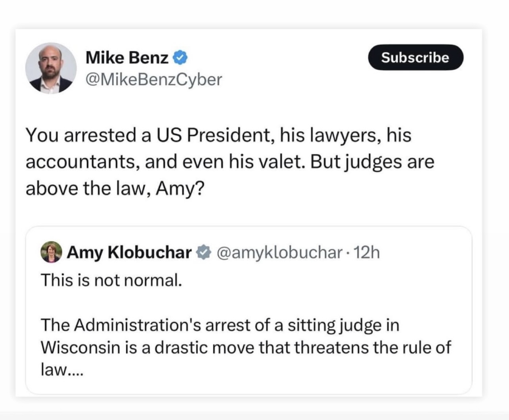Image resolution: width=509 pixels, height=420 pixels.
Task: Click the words "his lawyers, his"
Action: 345,135
